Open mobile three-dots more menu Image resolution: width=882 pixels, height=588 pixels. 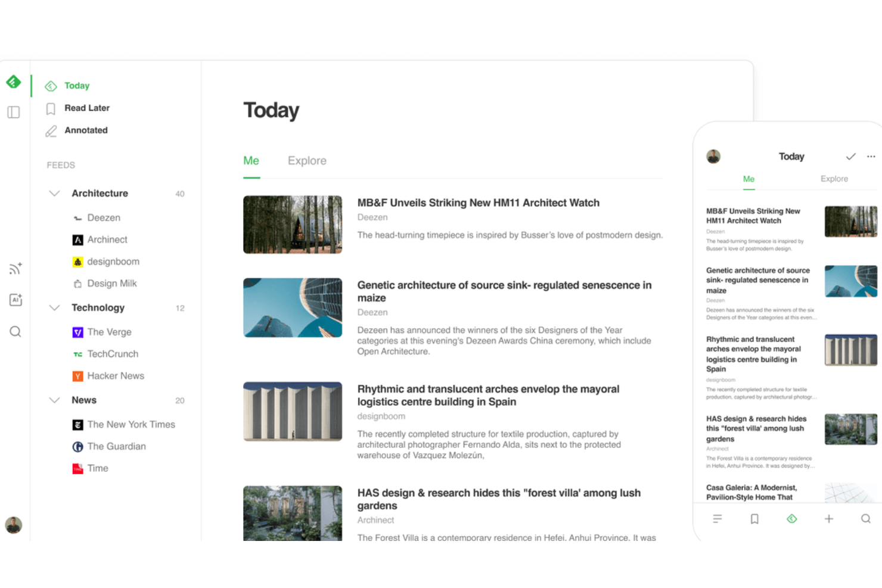(x=871, y=157)
